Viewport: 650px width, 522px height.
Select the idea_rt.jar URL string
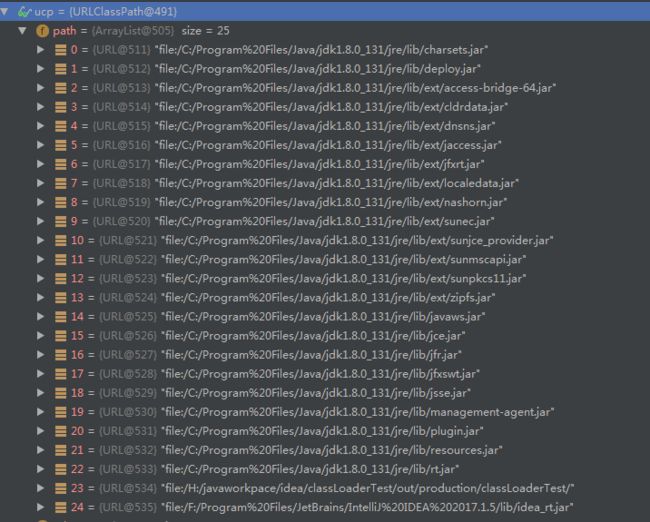pos(367,507)
